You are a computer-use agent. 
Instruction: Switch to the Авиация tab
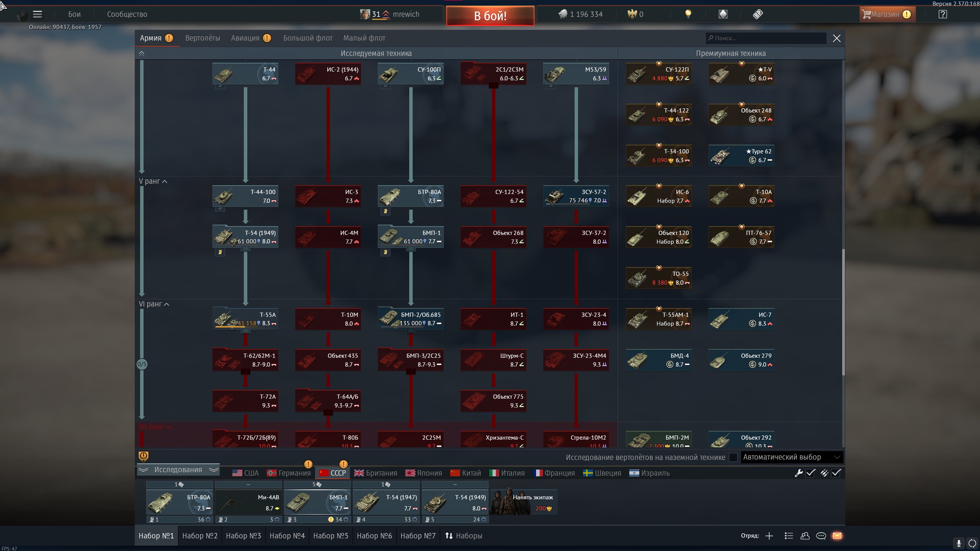(x=245, y=38)
